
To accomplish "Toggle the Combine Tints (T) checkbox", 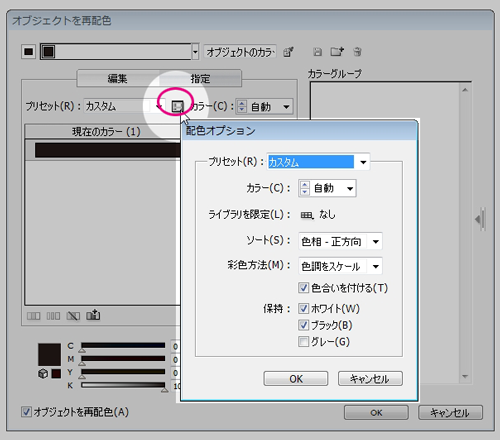I will (x=303, y=287).
